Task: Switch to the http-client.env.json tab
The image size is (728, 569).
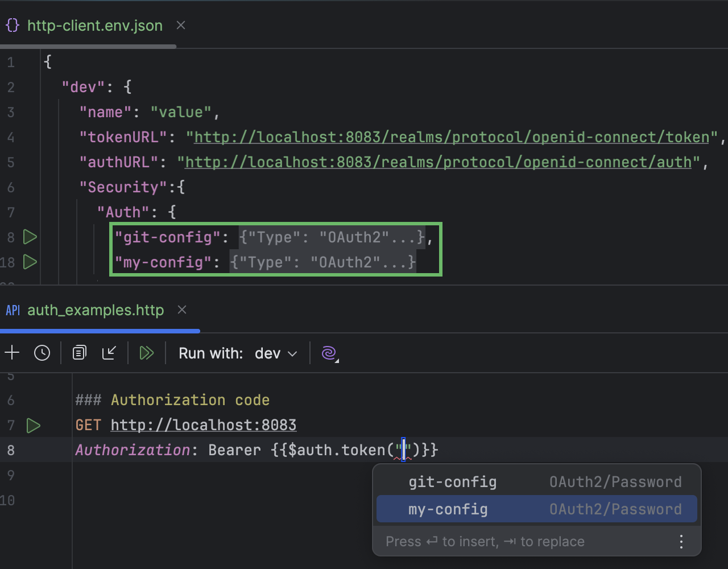Action: [94, 25]
